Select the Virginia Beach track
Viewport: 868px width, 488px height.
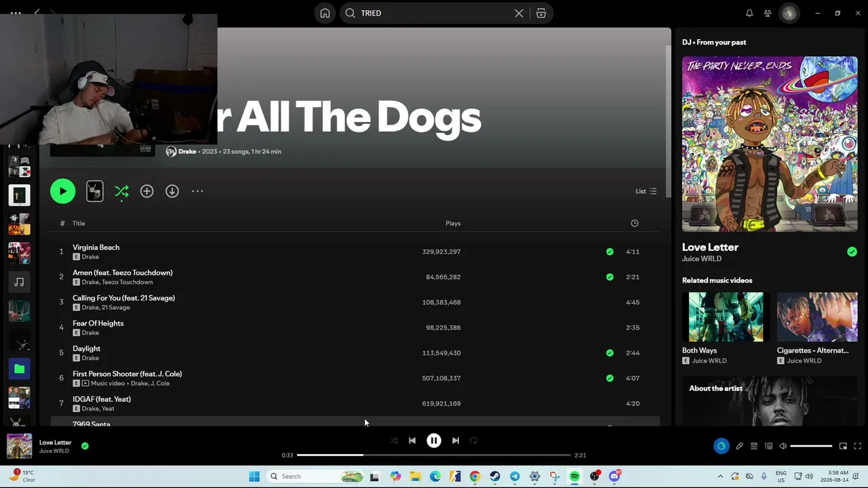coord(355,251)
